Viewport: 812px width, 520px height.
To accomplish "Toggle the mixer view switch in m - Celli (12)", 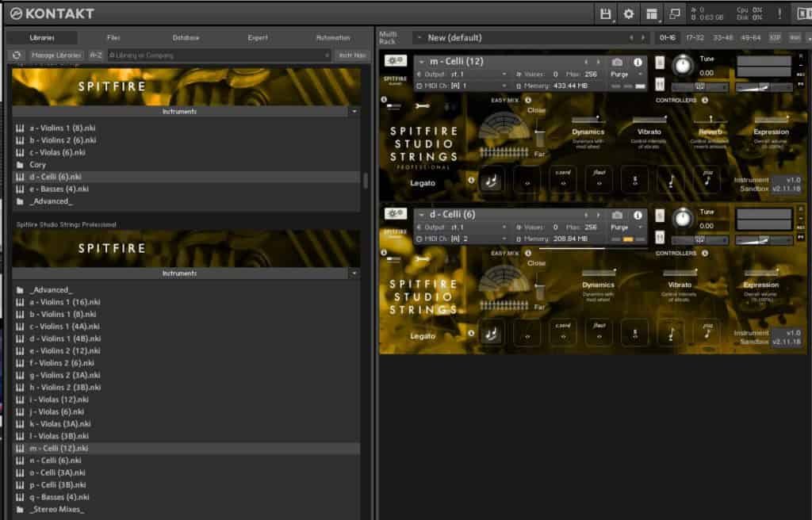I will coord(393,106).
